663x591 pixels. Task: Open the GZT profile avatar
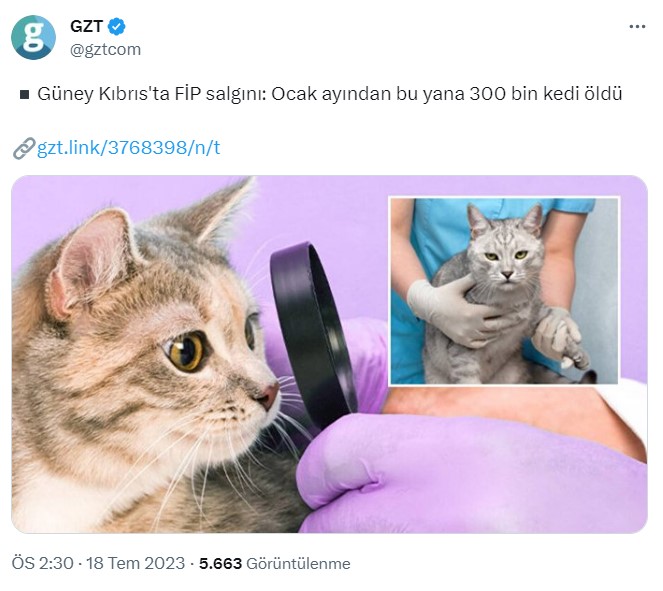click(33, 38)
